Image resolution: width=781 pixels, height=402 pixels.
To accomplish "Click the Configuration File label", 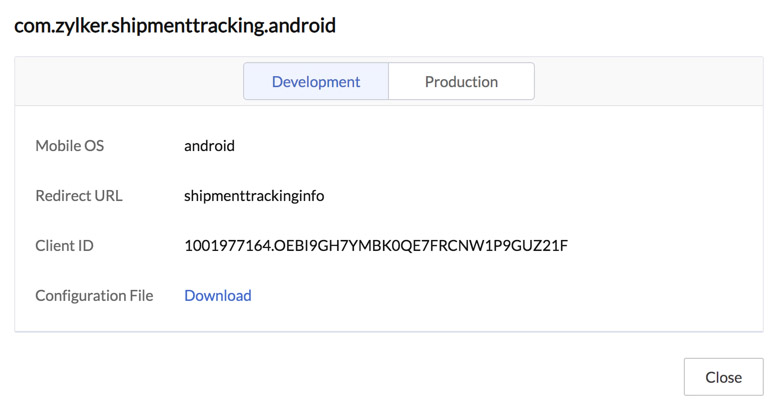I will 94,295.
